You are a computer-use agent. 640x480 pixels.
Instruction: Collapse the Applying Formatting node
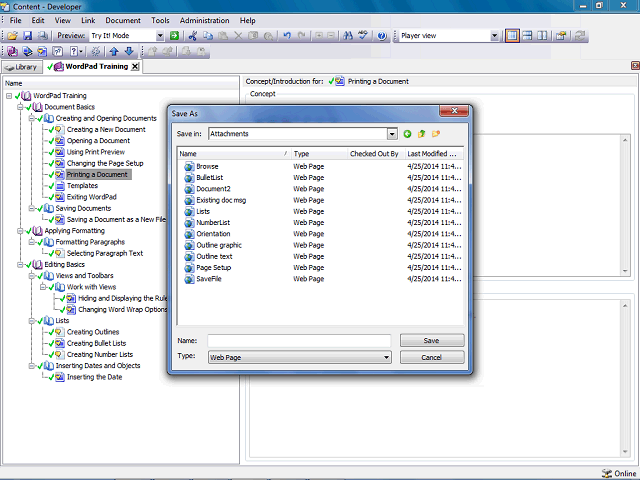pyautogui.click(x=20, y=231)
